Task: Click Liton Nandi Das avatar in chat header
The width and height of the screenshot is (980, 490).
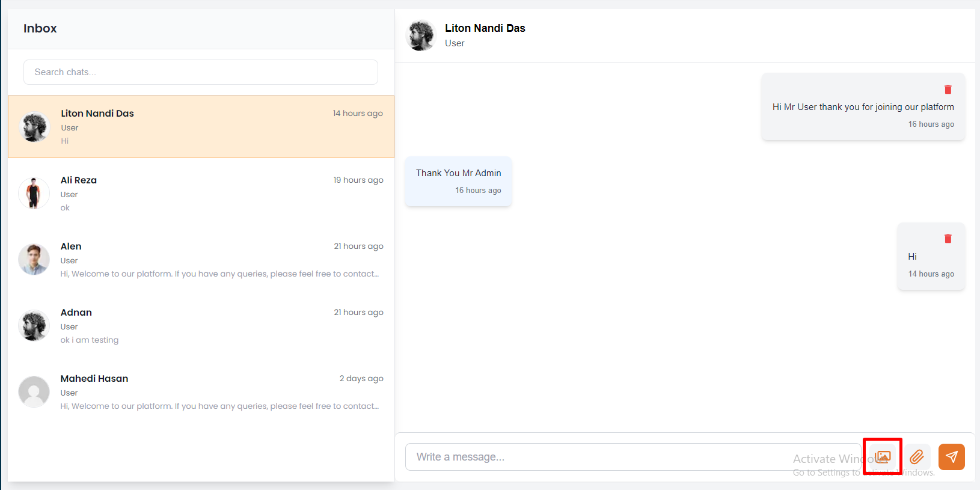Action: click(x=421, y=35)
